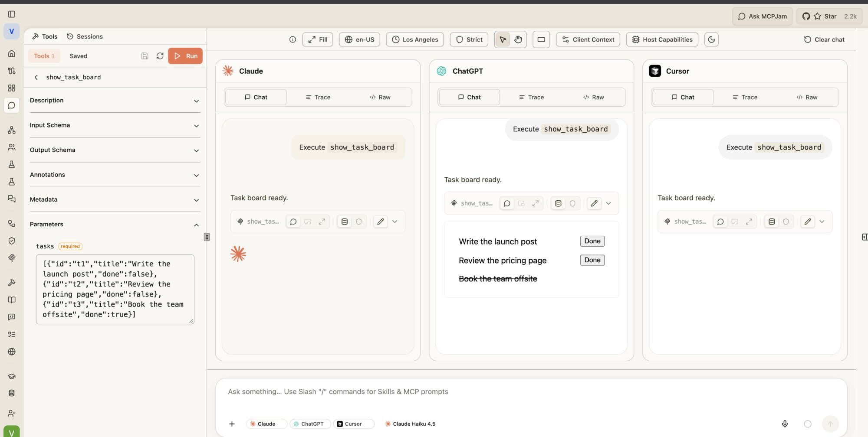Image resolution: width=868 pixels, height=437 pixels.
Task: Open the Los Angeles timezone selector
Action: pyautogui.click(x=415, y=39)
